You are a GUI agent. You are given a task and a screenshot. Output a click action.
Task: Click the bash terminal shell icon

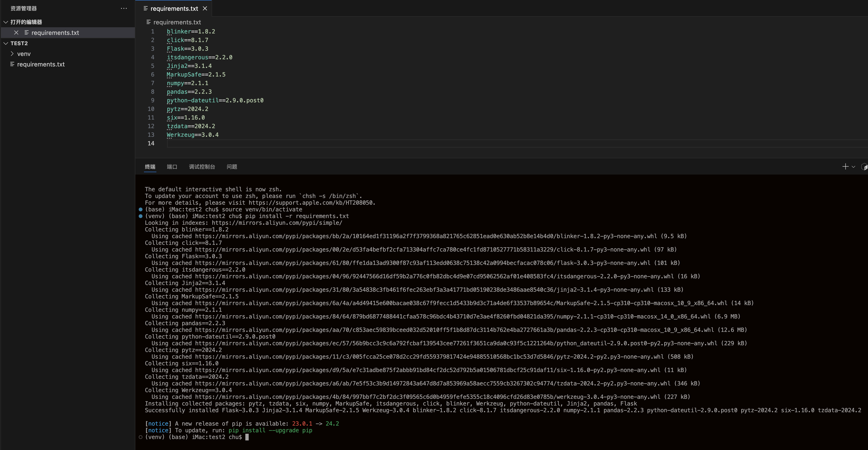[864, 167]
